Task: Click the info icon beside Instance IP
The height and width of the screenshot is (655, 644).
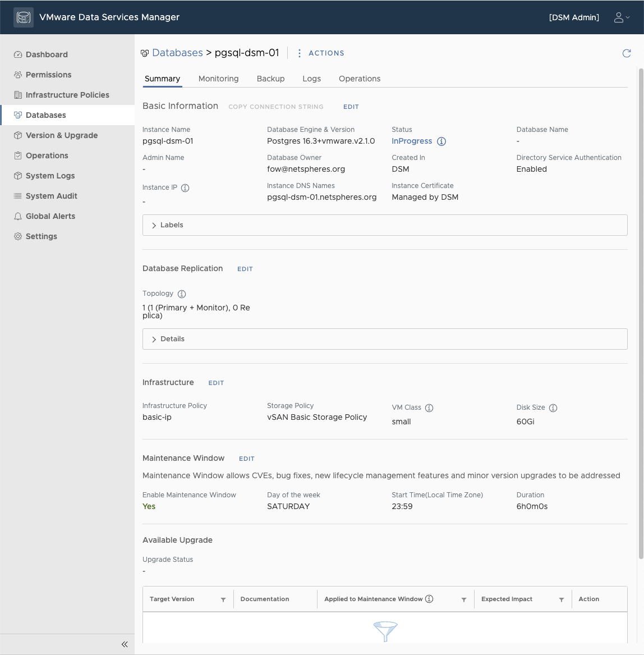Action: [x=185, y=187]
